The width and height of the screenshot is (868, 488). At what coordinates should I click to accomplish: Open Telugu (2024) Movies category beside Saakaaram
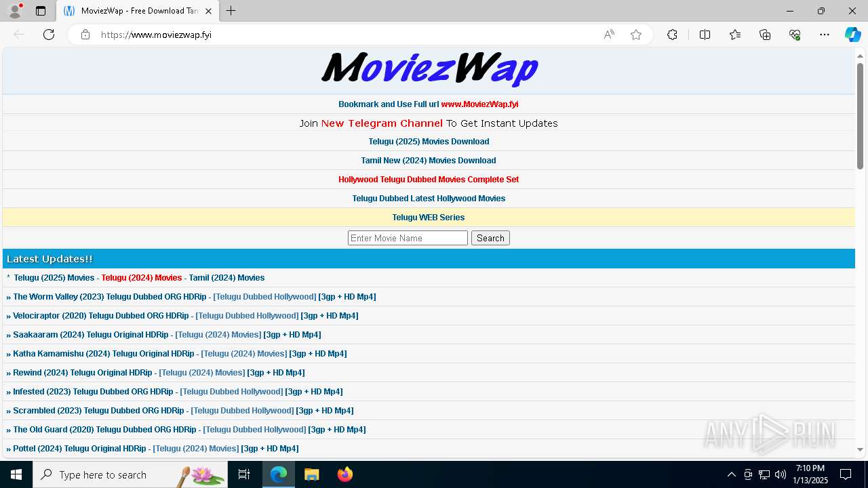218,335
